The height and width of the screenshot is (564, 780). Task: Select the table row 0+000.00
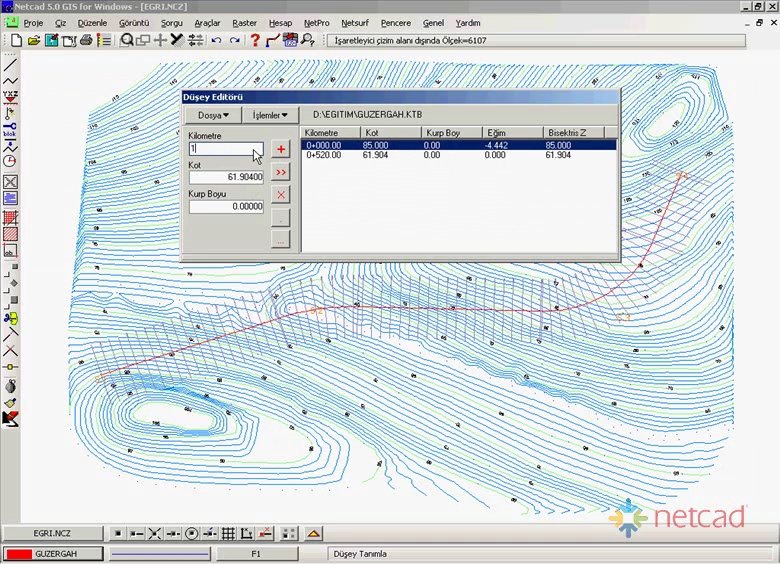[x=459, y=145]
